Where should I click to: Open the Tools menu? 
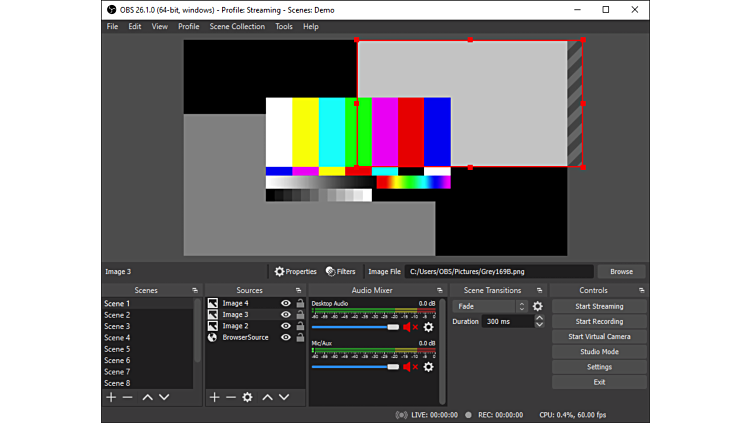pyautogui.click(x=284, y=27)
